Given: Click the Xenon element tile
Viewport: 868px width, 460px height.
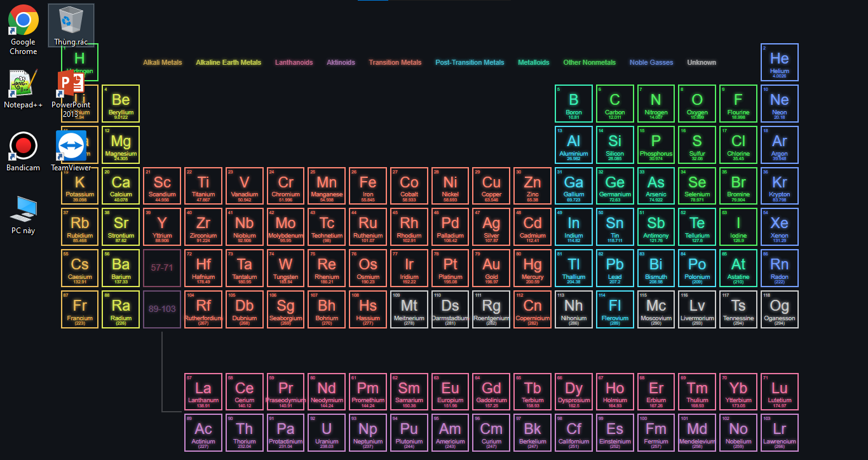Looking at the screenshot, I should pyautogui.click(x=780, y=227).
